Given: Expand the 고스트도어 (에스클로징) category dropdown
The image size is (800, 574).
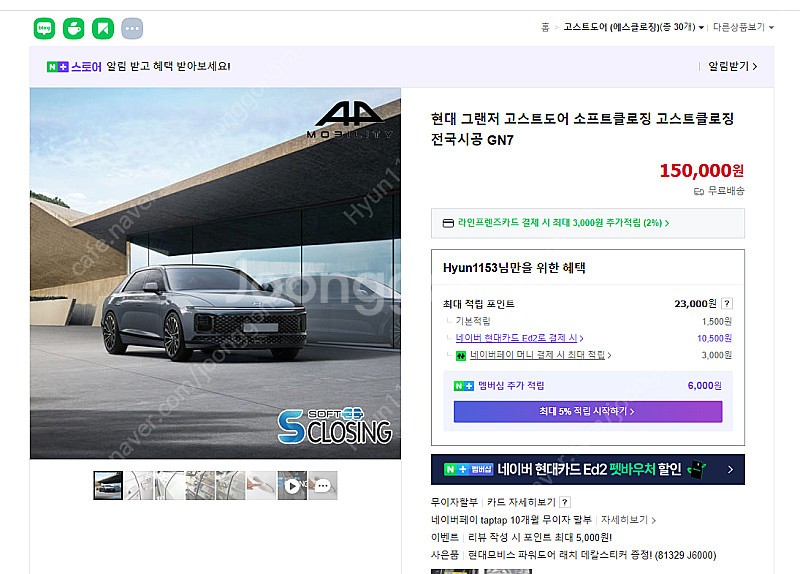Looking at the screenshot, I should 634,27.
